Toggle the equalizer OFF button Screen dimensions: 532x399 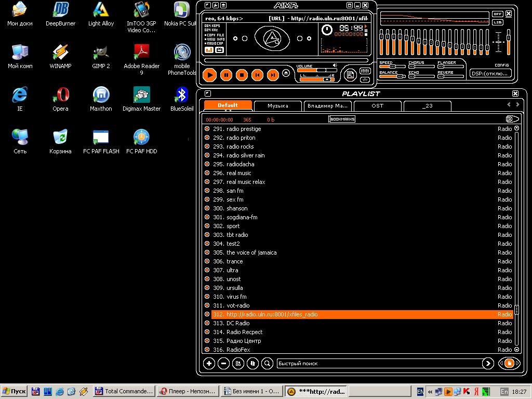point(498,14)
